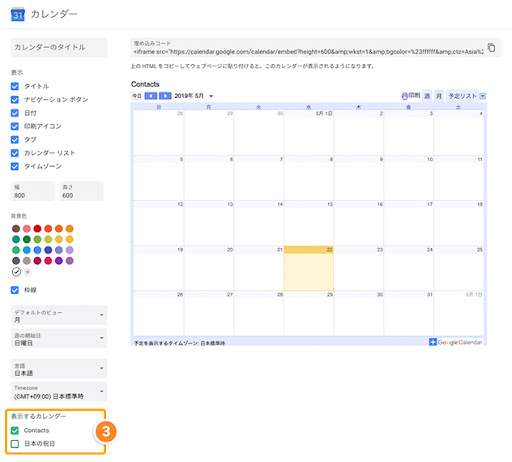Open the デフォルトのビュー dropdown

tap(59, 315)
